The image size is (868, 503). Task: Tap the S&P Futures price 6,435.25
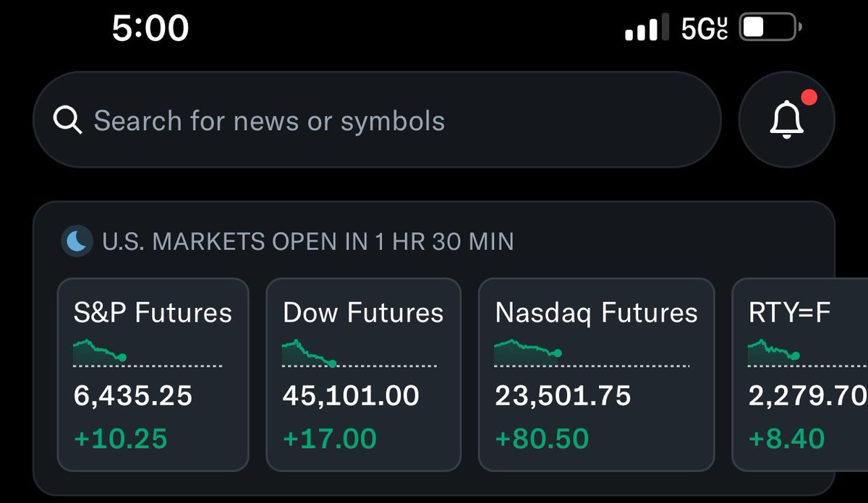(x=133, y=395)
